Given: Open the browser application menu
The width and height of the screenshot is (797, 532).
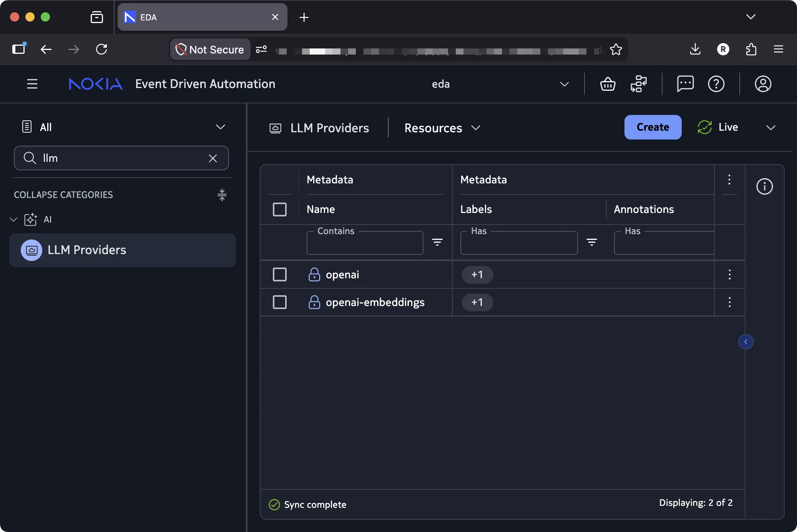Looking at the screenshot, I should click(x=779, y=49).
